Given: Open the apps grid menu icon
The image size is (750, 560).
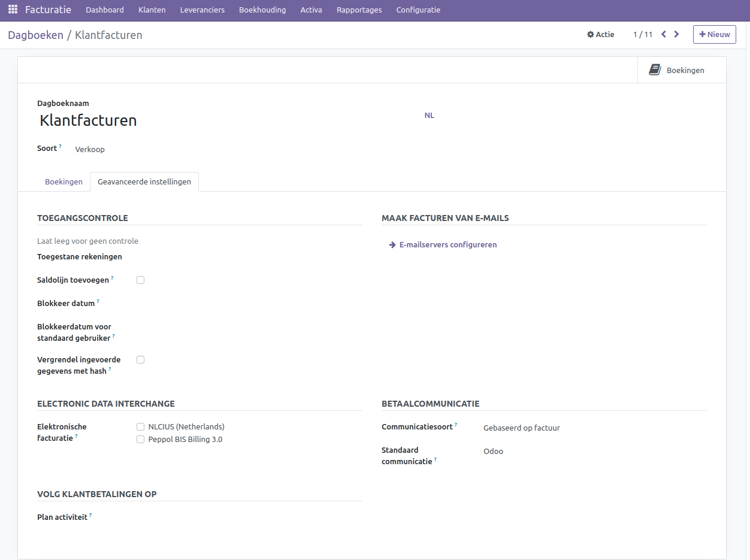Looking at the screenshot, I should click(x=13, y=10).
